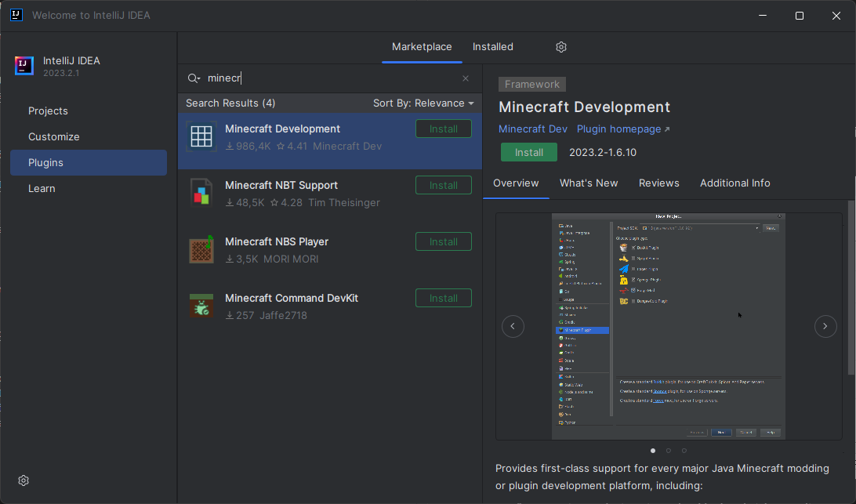Show previous screenshot with left arrow
Viewport: 856px width, 504px height.
pos(513,326)
